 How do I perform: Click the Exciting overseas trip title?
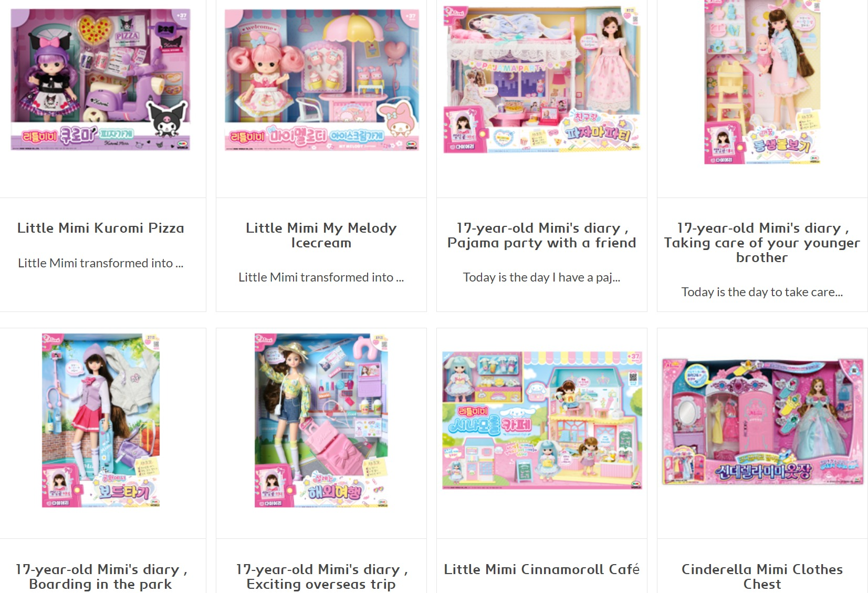click(321, 577)
